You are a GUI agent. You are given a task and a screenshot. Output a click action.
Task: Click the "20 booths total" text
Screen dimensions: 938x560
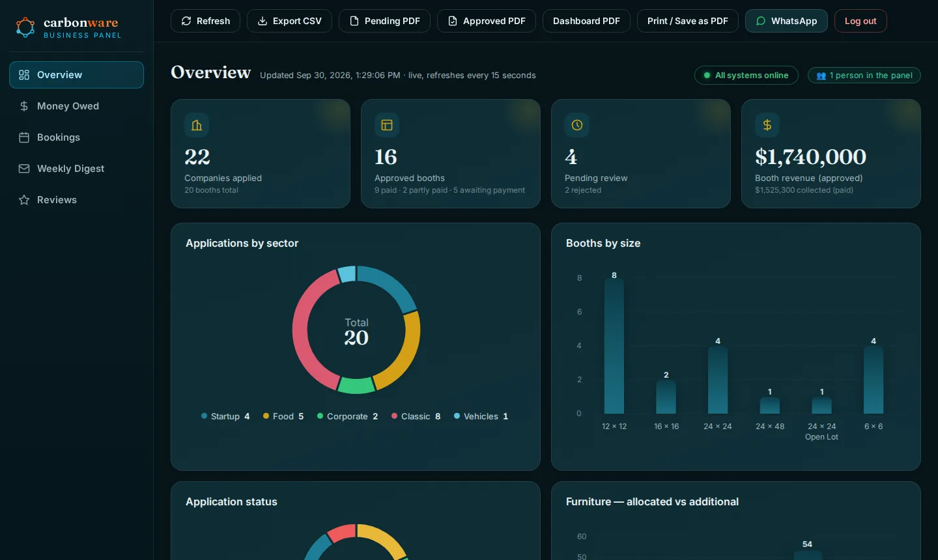click(211, 190)
